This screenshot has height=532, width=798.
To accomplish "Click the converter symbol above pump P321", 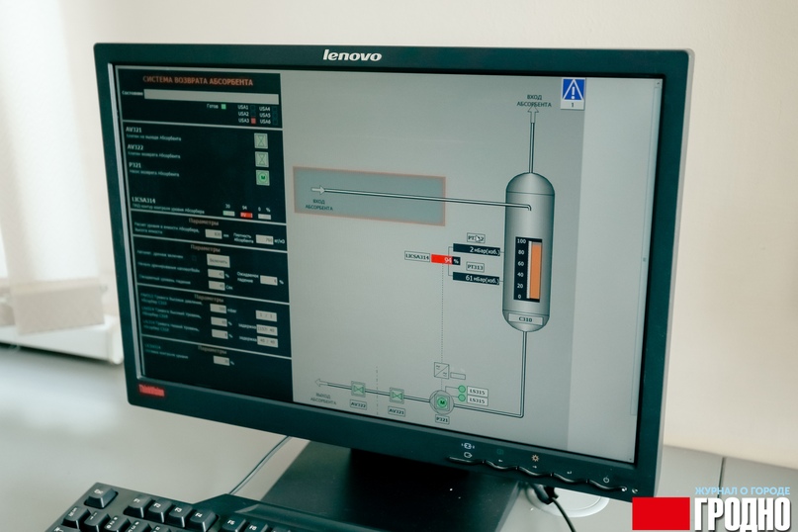I will (x=441, y=370).
